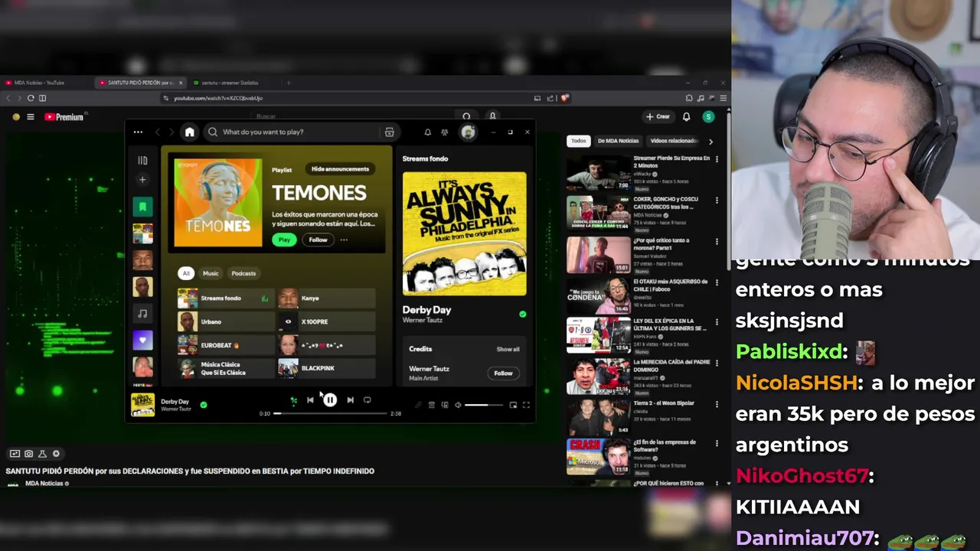This screenshot has width=980, height=551.
Task: Open Música Clásica Que Sí Es Clásica tile
Action: point(226,368)
